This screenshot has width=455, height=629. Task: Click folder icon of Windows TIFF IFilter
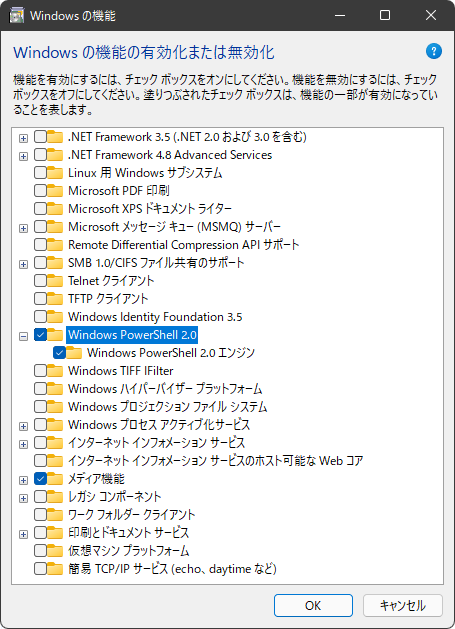pyautogui.click(x=55, y=371)
